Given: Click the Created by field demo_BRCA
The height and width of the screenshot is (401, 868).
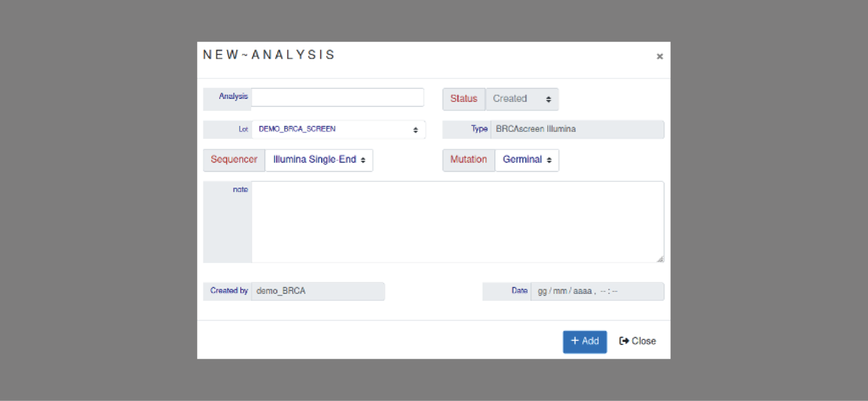Looking at the screenshot, I should 318,291.
